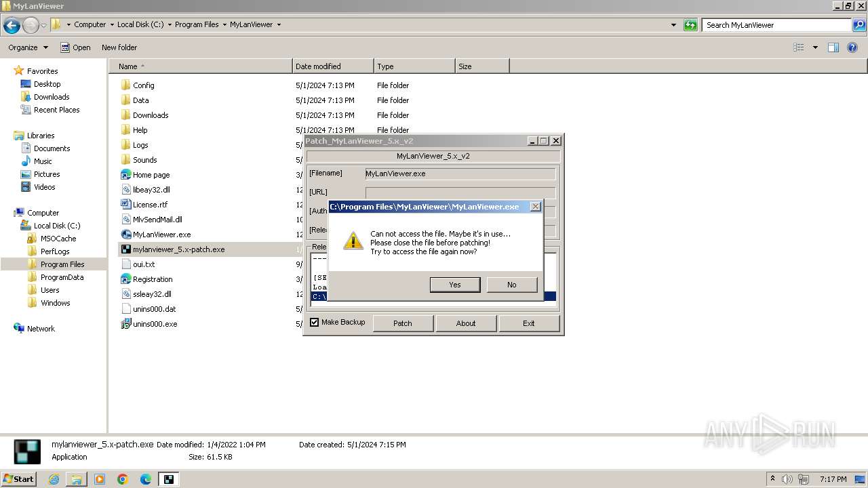Close the MyLanViewer.exe warning dialog
This screenshot has width=868, height=488.
(x=535, y=207)
